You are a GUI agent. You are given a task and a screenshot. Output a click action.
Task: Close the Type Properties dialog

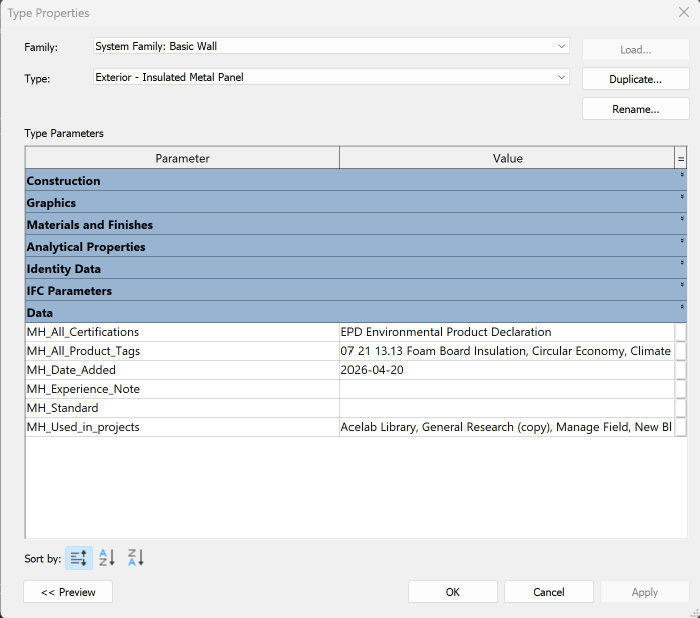683,12
